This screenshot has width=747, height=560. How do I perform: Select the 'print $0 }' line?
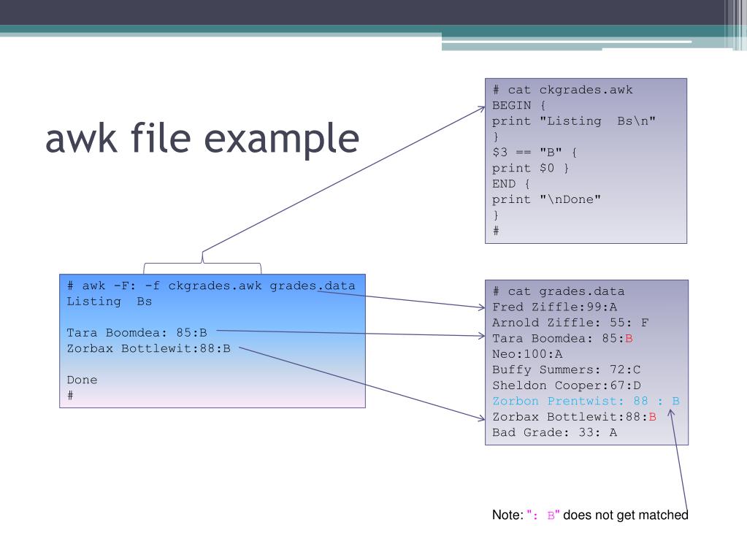pos(530,168)
